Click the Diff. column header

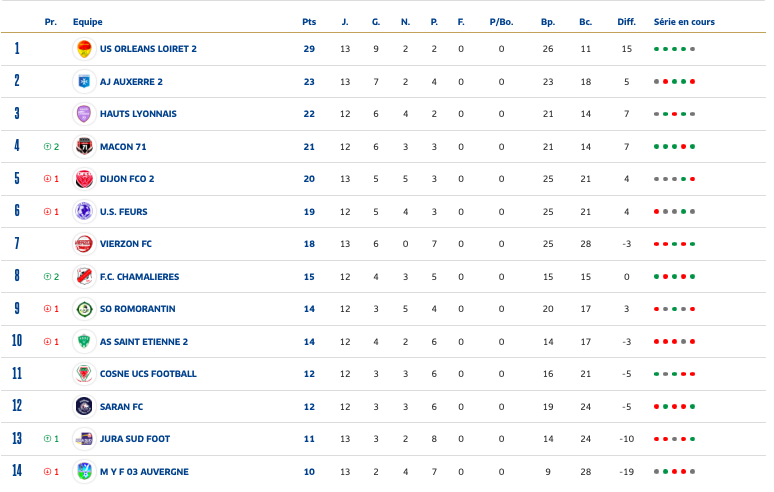tap(626, 22)
